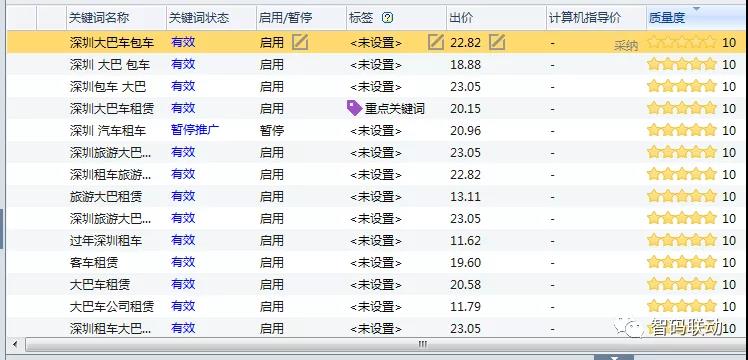Select keyword 深圳 汽车租车

pyautogui.click(x=108, y=130)
